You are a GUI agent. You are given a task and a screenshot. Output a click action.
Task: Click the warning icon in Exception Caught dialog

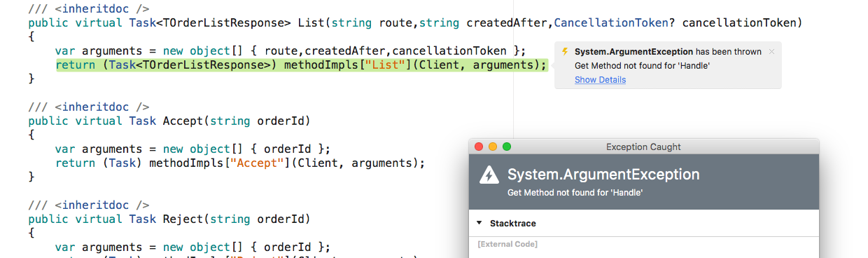489,176
